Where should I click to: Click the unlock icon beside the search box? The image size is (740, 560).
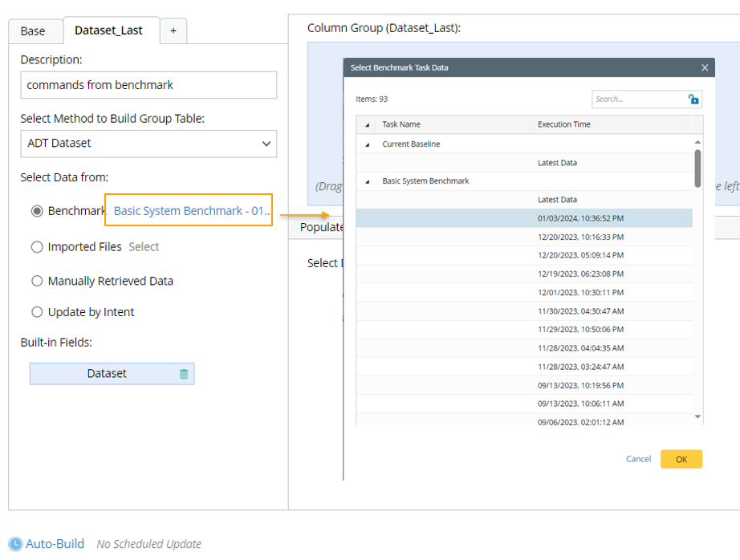(693, 99)
